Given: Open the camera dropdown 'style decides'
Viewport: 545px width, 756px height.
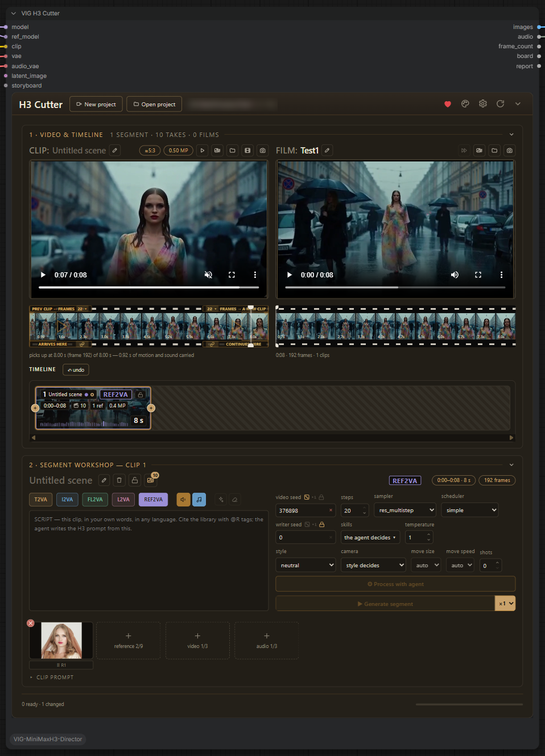Looking at the screenshot, I should [x=373, y=566].
